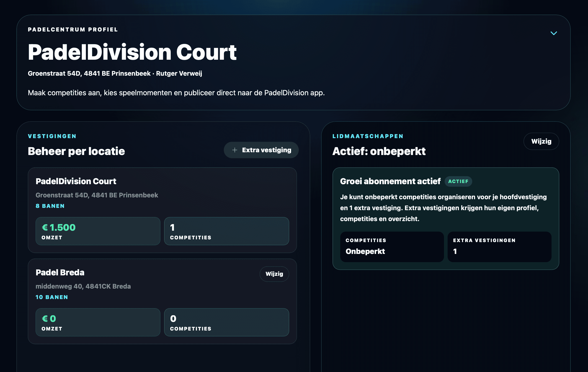Click the Competities Onbeperkt tile
The image size is (588, 372).
coord(392,247)
